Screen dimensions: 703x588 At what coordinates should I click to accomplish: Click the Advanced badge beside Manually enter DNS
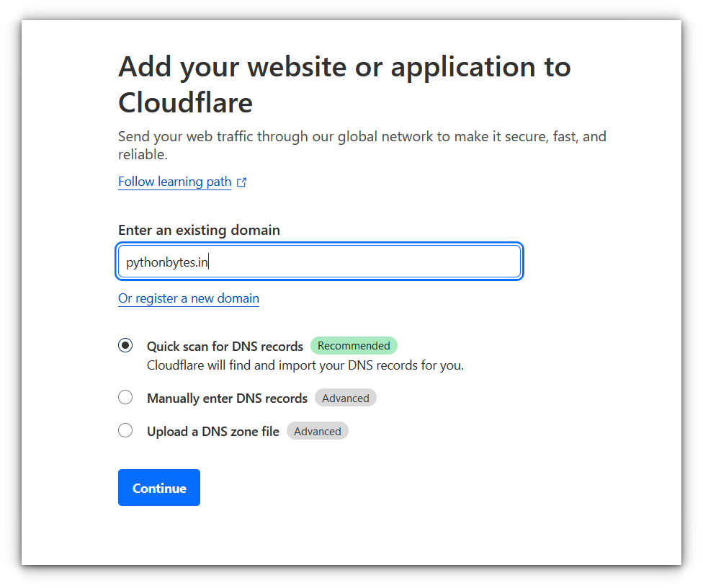coord(346,398)
